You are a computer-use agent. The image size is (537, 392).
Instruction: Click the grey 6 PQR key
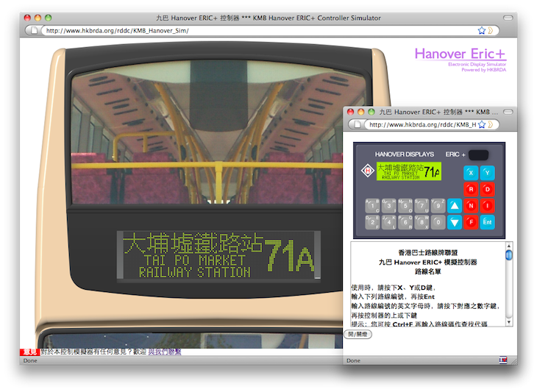point(405,222)
